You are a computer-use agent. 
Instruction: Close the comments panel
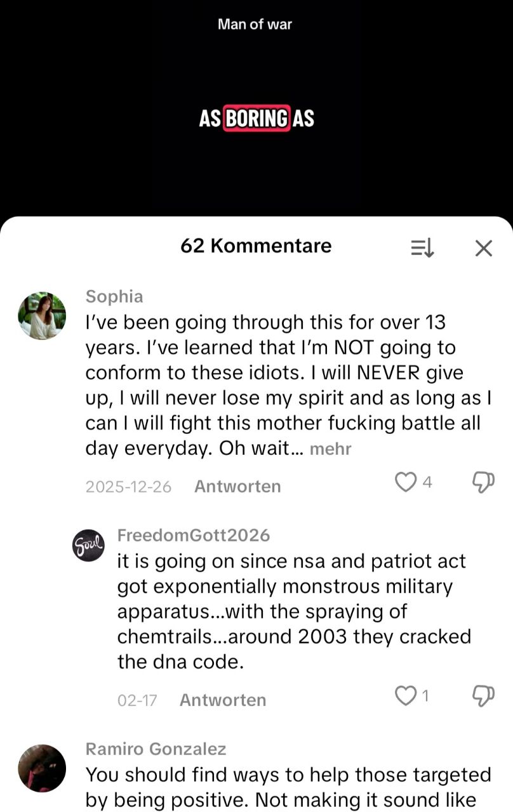tap(484, 248)
